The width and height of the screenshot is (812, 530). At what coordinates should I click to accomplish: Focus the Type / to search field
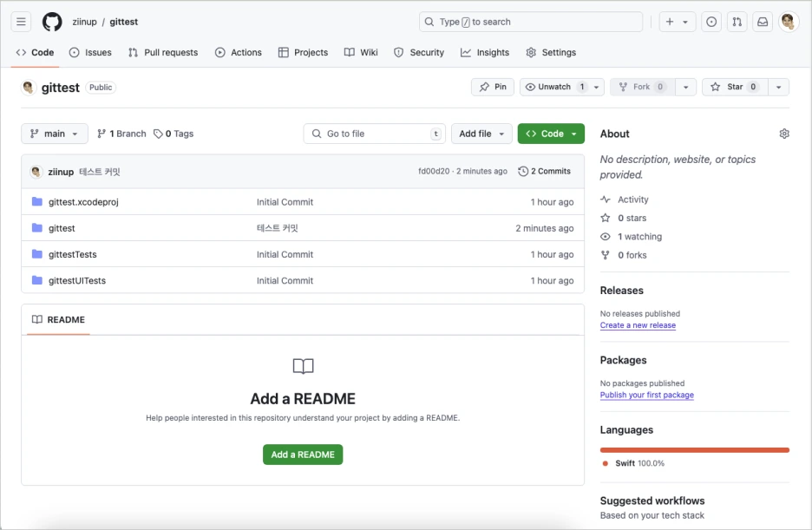click(531, 22)
